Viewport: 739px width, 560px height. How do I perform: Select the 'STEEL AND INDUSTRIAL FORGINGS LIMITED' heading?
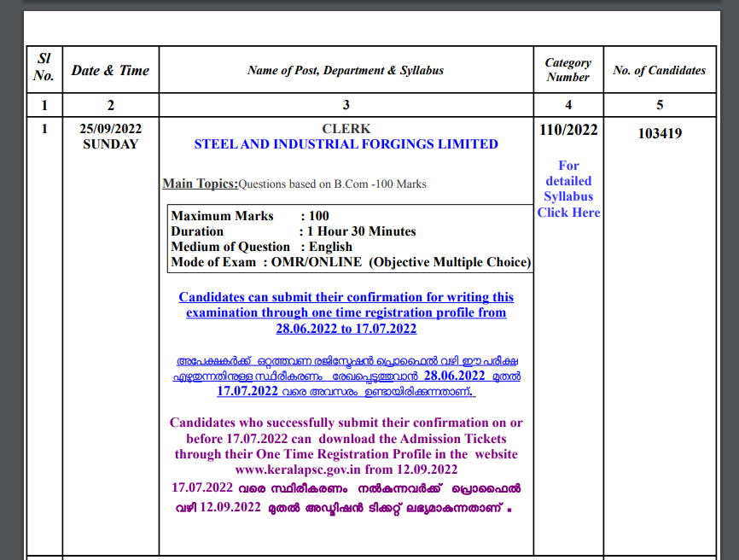click(346, 143)
